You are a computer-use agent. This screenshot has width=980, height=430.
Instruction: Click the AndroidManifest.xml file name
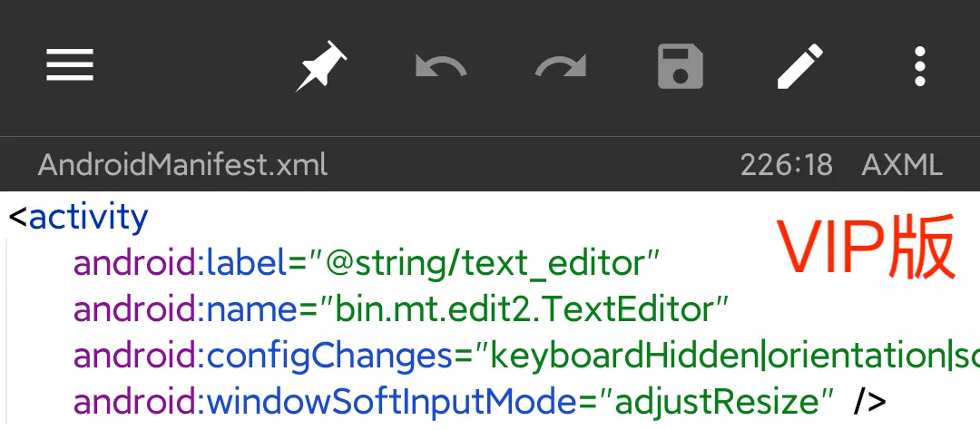182,165
